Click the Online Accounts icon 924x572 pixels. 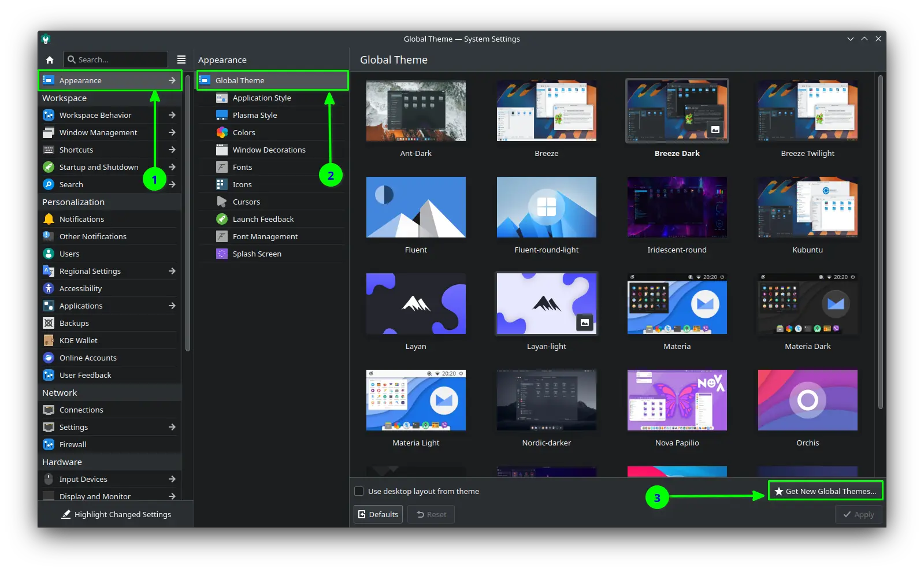(49, 358)
